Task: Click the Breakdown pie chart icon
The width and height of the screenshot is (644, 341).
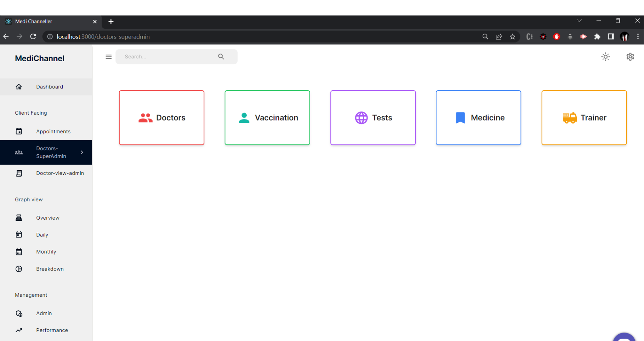Action: [x=19, y=269]
